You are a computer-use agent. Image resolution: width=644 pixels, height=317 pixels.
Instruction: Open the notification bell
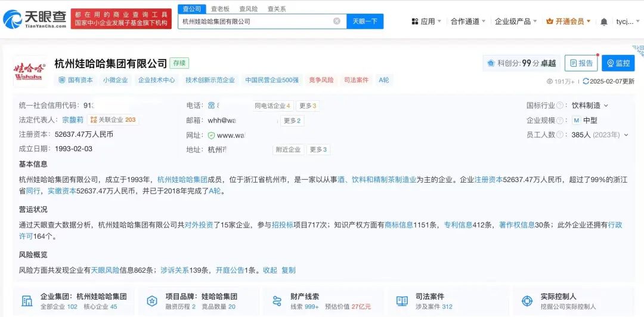[x=603, y=22]
